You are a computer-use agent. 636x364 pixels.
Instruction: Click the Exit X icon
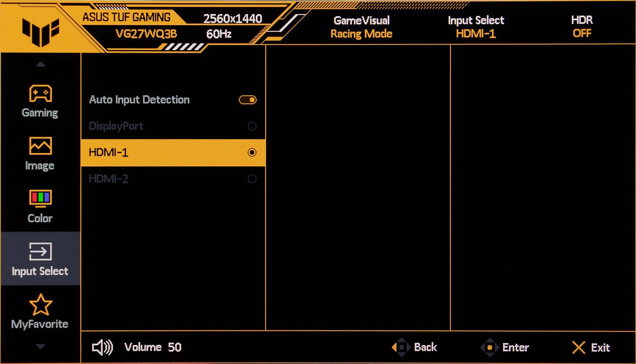coord(578,347)
